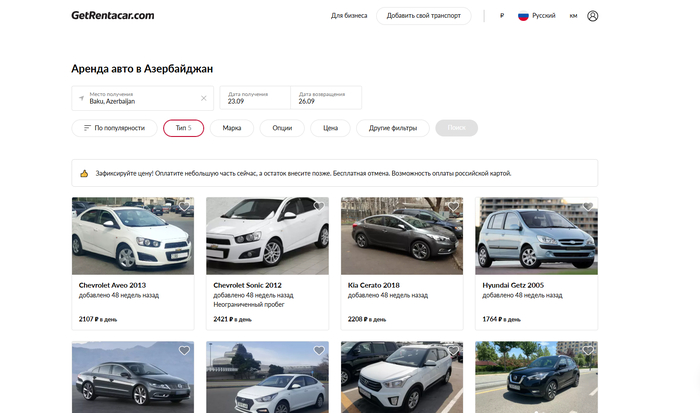This screenshot has height=413, width=700.
Task: Click the thumbs-up icon in the price banner
Action: (x=85, y=173)
